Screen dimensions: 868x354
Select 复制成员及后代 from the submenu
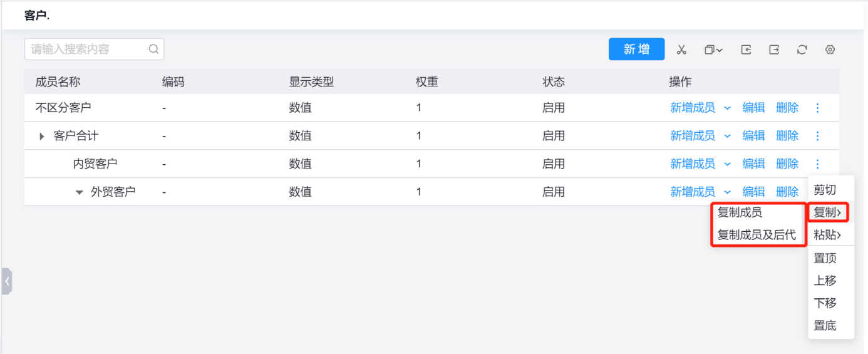coord(757,235)
